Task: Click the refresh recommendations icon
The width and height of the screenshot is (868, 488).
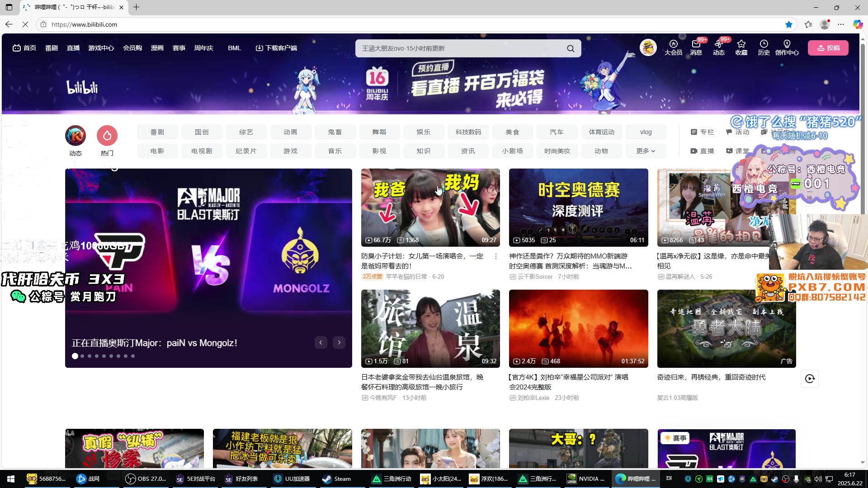Action: coord(810,379)
